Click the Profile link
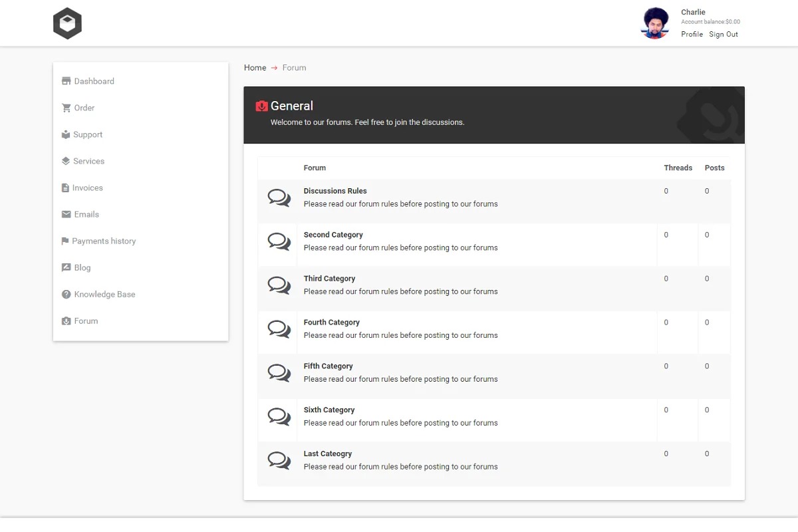 pyautogui.click(x=692, y=35)
